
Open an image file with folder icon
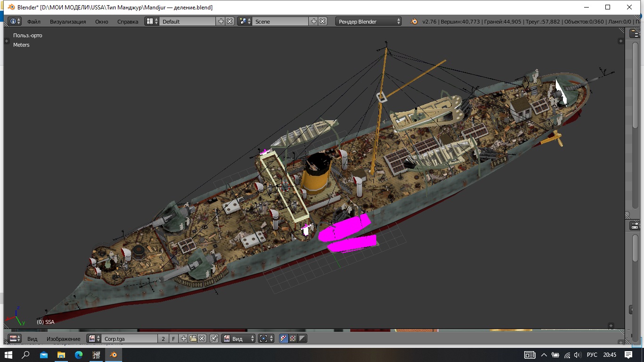point(193,338)
